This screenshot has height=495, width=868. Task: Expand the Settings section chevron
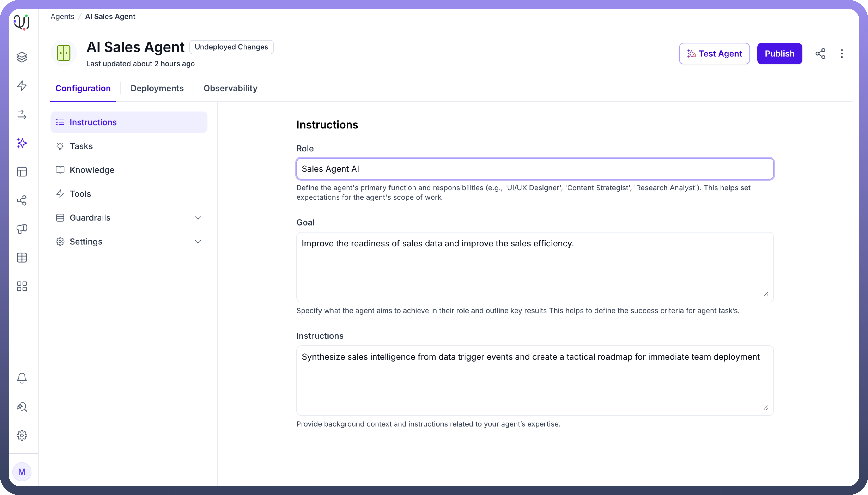pos(198,242)
